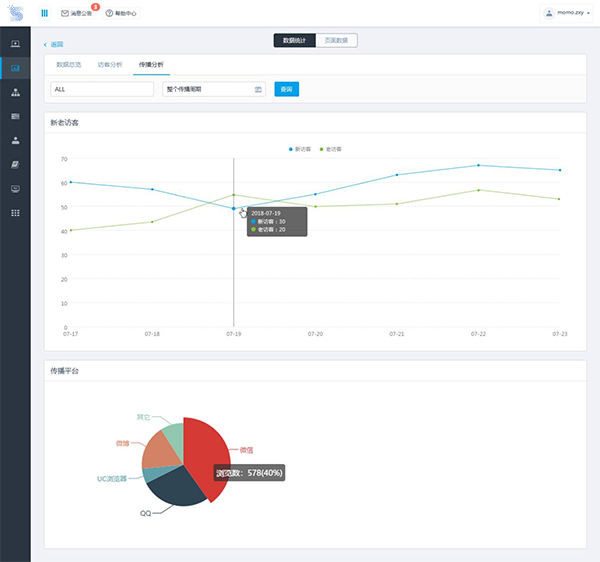The height and width of the screenshot is (562, 600).
Task: Switch to the 页面数据 tab
Action: click(x=336, y=41)
